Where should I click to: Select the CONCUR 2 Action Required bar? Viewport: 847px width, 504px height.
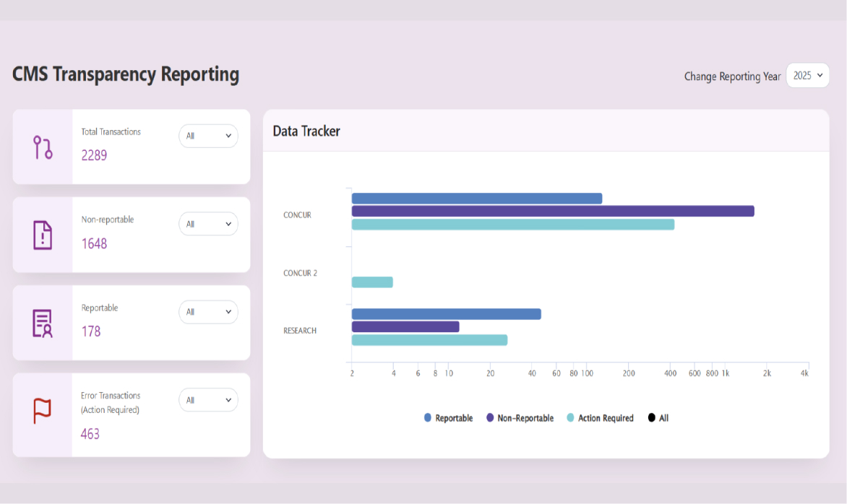click(372, 282)
